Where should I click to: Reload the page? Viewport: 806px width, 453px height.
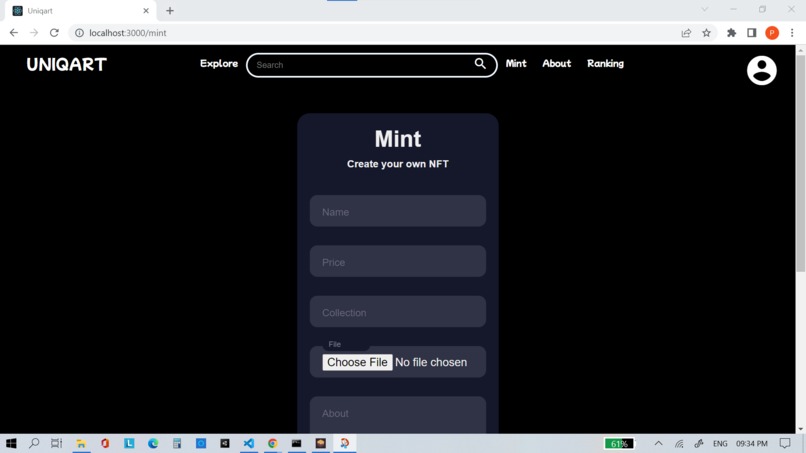[54, 33]
